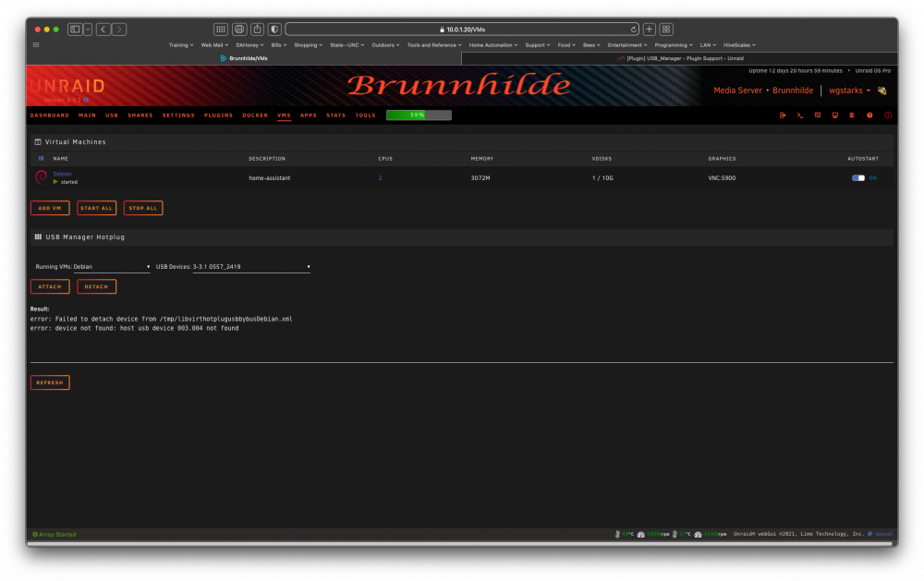Open Entertainment bookmarks folder
The height and width of the screenshot is (581, 924).
click(627, 44)
